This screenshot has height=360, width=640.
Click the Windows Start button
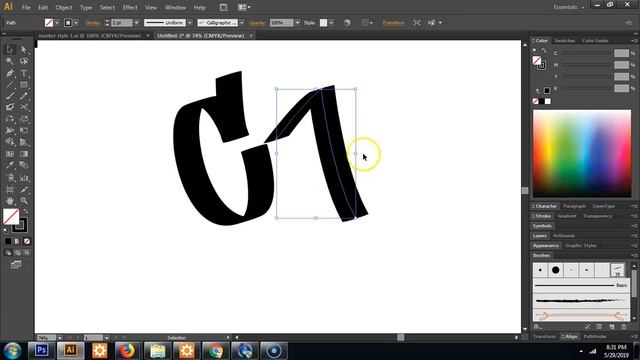pyautogui.click(x=13, y=351)
